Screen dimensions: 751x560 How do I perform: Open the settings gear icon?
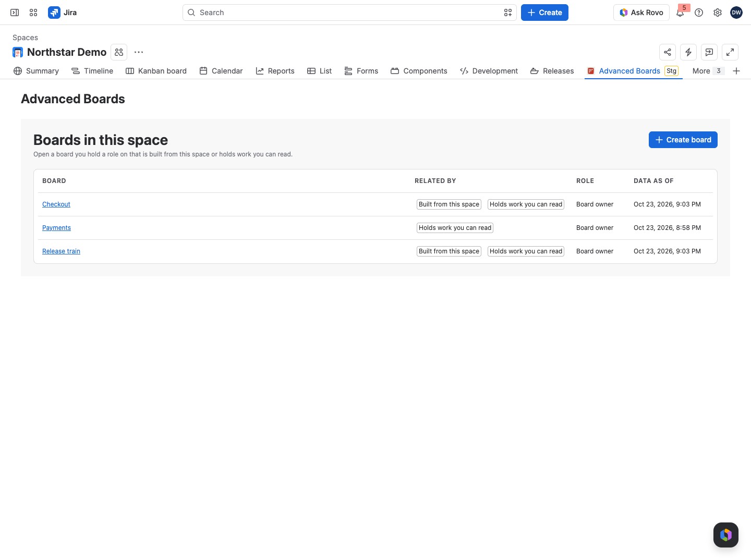[718, 13]
